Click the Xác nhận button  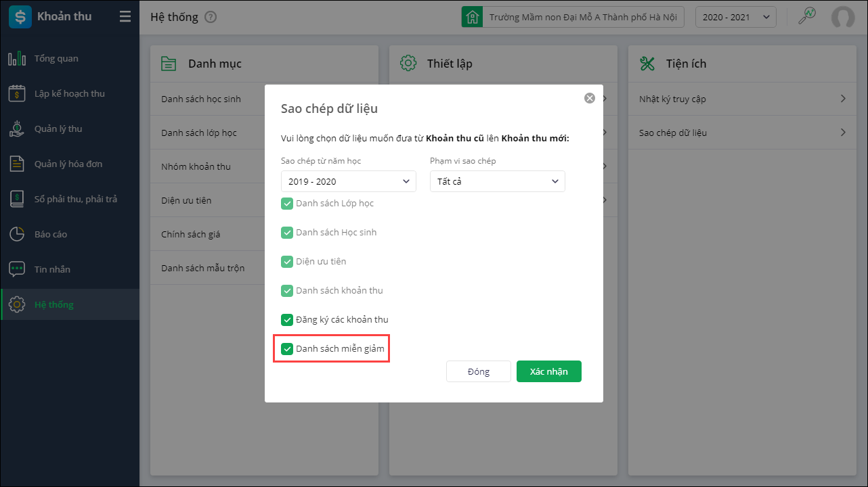[548, 371]
